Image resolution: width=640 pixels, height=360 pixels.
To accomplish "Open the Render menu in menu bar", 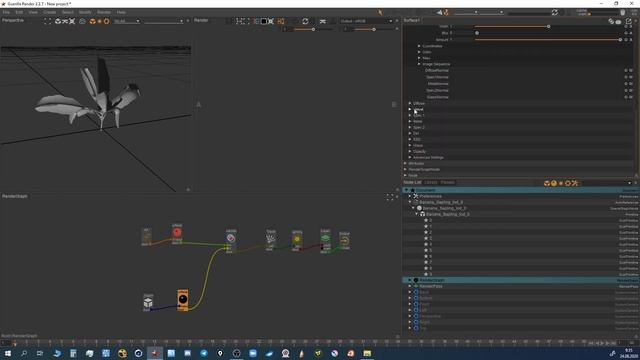I will (x=104, y=12).
